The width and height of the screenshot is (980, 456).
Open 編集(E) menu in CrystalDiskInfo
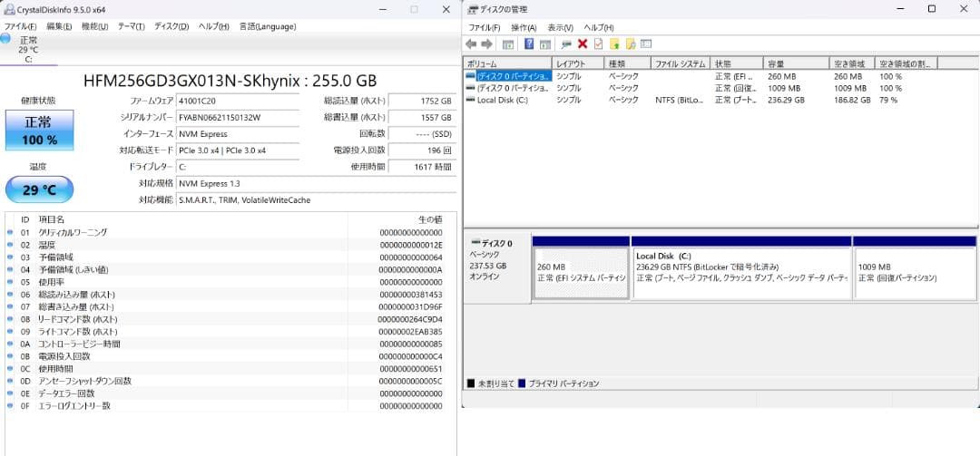click(x=59, y=26)
